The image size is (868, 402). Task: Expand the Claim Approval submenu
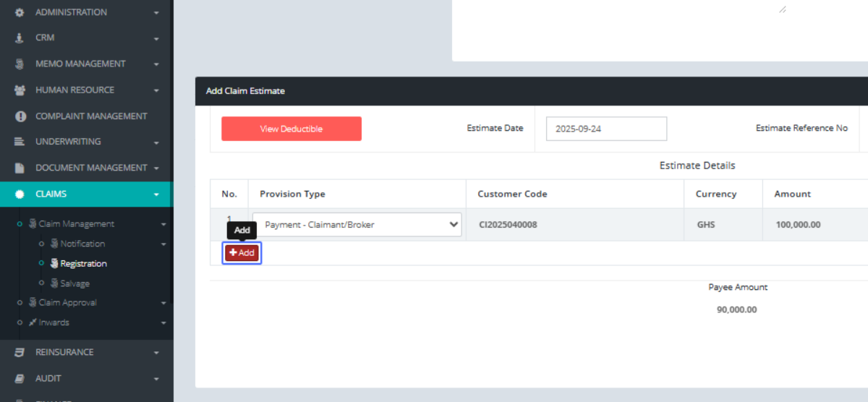[x=163, y=303]
